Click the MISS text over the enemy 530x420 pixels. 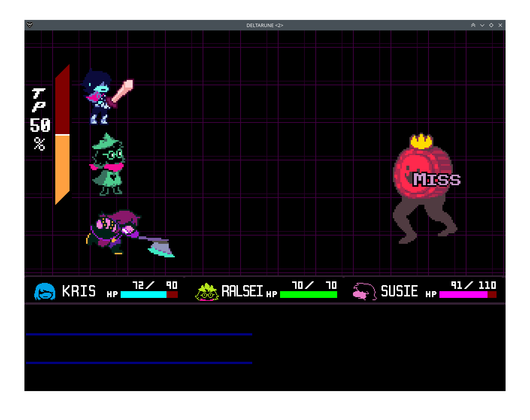click(437, 179)
